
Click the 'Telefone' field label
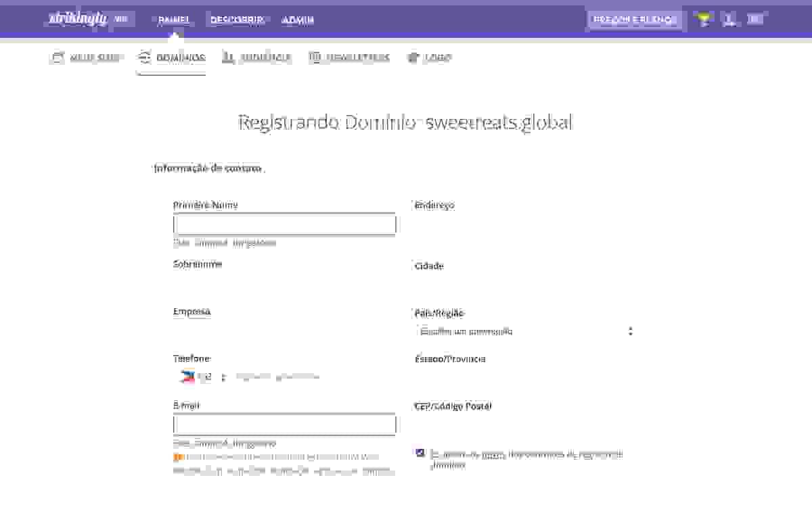click(x=191, y=358)
